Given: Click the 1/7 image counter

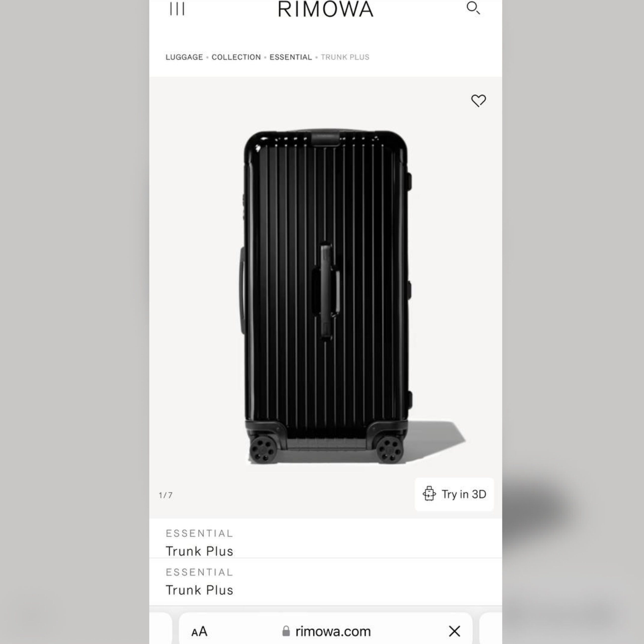Looking at the screenshot, I should 166,495.
